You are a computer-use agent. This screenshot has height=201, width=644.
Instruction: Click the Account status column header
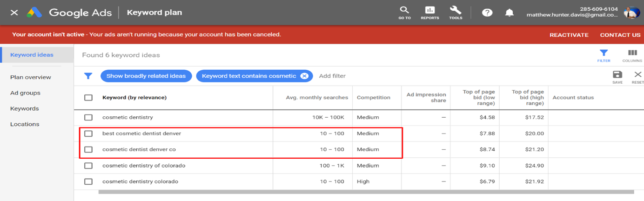[573, 98]
